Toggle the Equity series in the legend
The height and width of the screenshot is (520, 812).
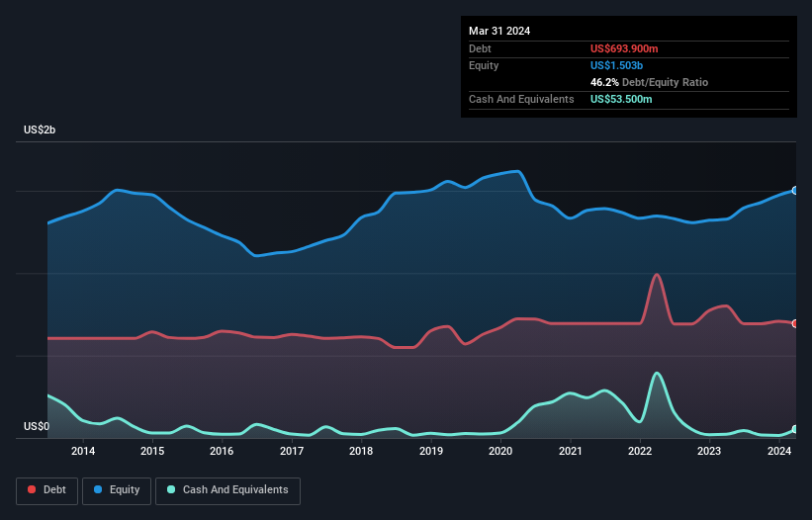pyautogui.click(x=117, y=490)
